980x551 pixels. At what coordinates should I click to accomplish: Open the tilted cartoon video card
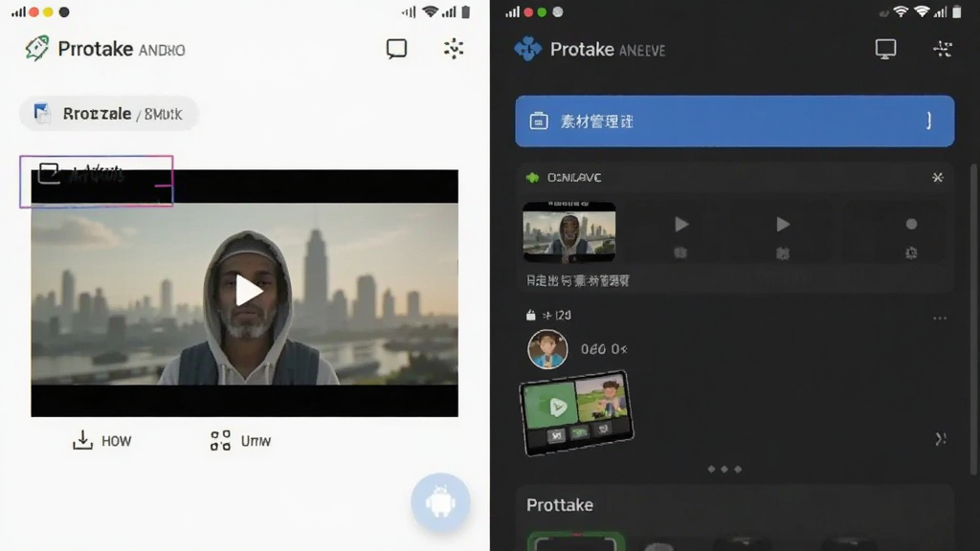click(x=576, y=413)
